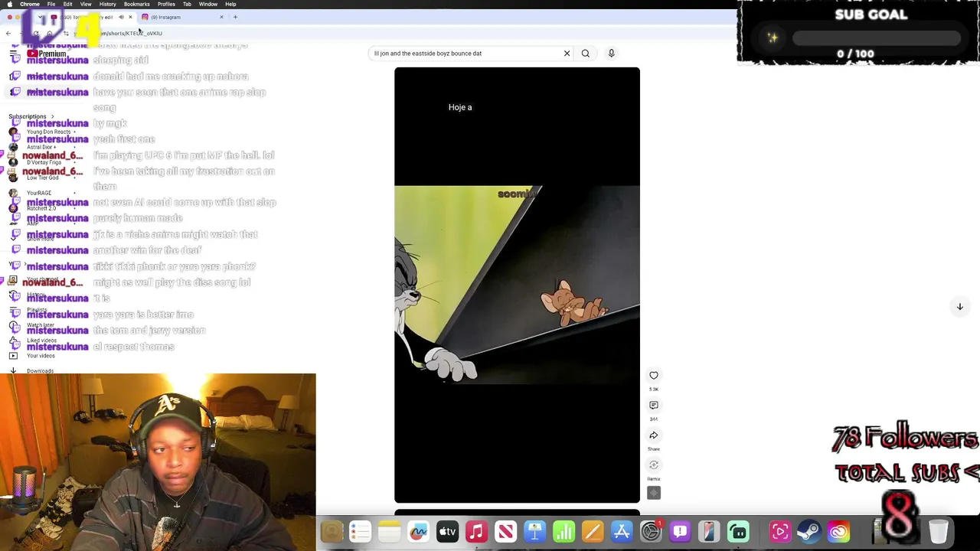Close the YouTube Shorts tab
Screen dimensions: 980x551
(x=130, y=17)
